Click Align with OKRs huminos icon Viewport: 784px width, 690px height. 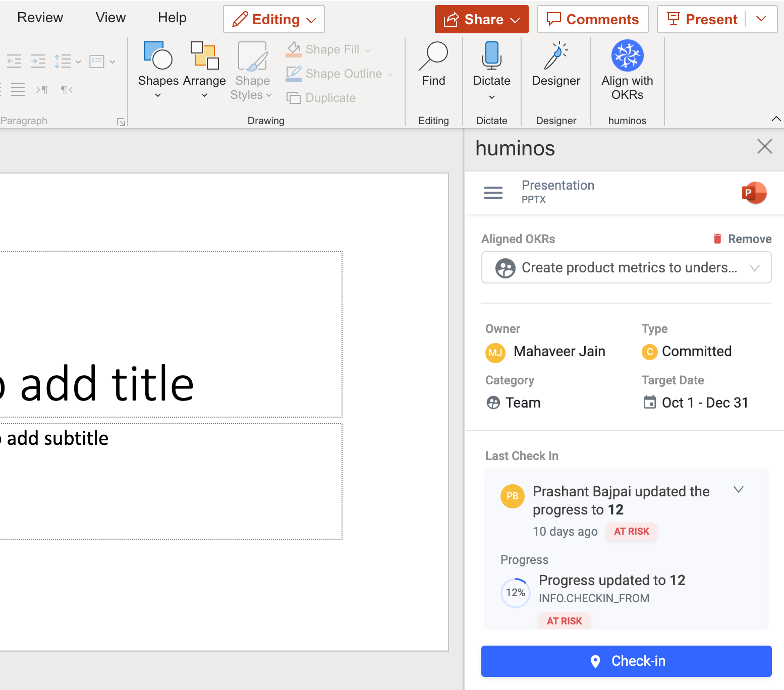tap(627, 55)
